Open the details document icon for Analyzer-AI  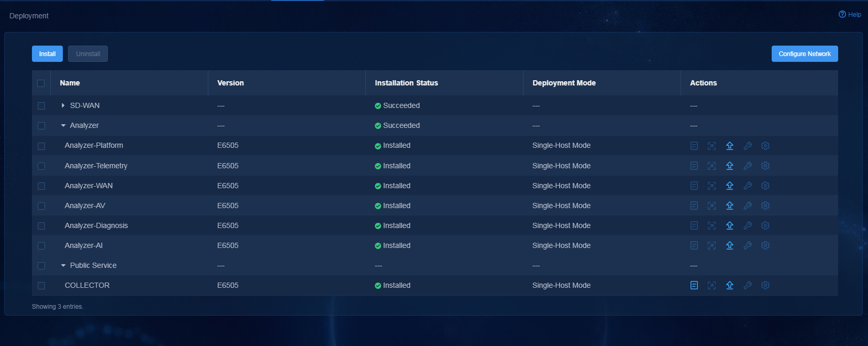tap(694, 245)
